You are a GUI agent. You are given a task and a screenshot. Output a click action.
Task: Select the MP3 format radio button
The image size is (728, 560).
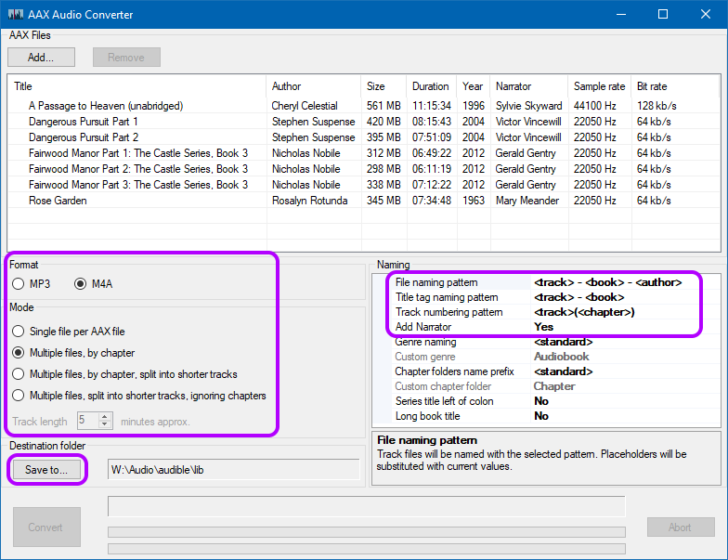[19, 283]
